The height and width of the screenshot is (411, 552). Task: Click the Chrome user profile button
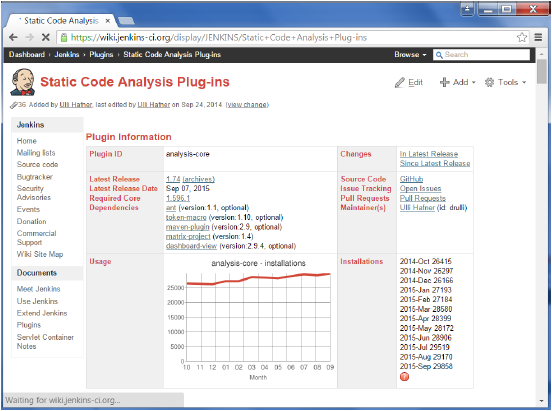(x=468, y=9)
